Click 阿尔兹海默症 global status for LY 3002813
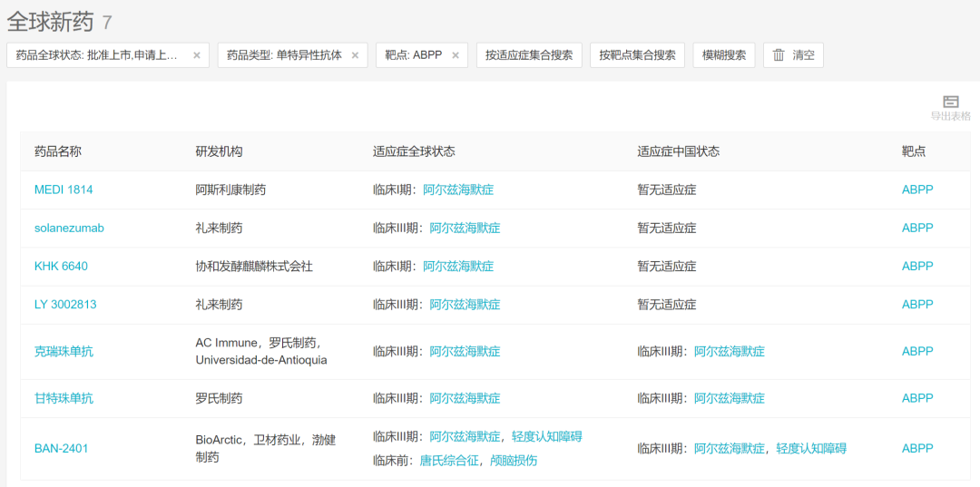The image size is (980, 487). [x=465, y=305]
